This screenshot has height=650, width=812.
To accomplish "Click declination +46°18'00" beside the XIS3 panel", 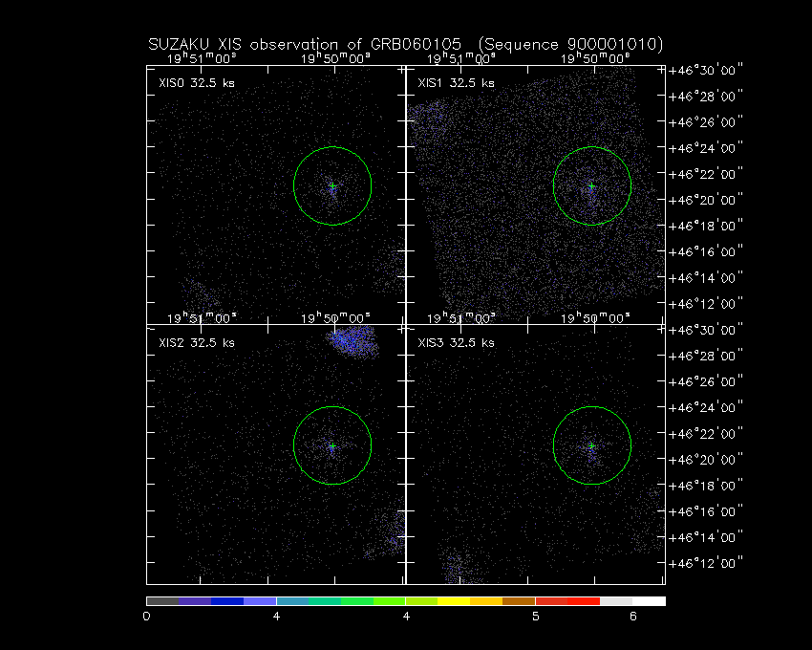I will [706, 486].
